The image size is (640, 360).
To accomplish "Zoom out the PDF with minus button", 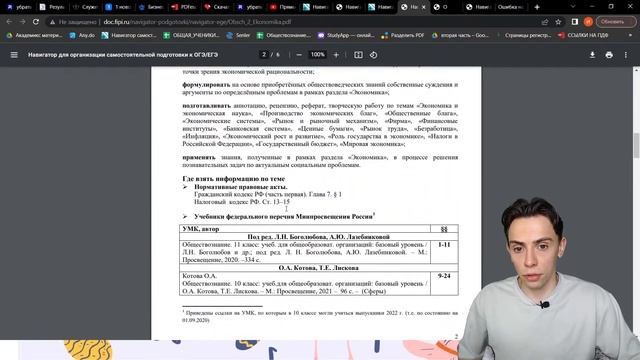I will click(299, 55).
